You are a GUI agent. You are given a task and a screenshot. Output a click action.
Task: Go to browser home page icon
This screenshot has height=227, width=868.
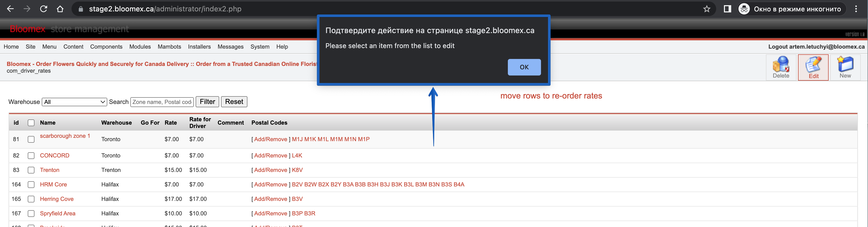[60, 9]
